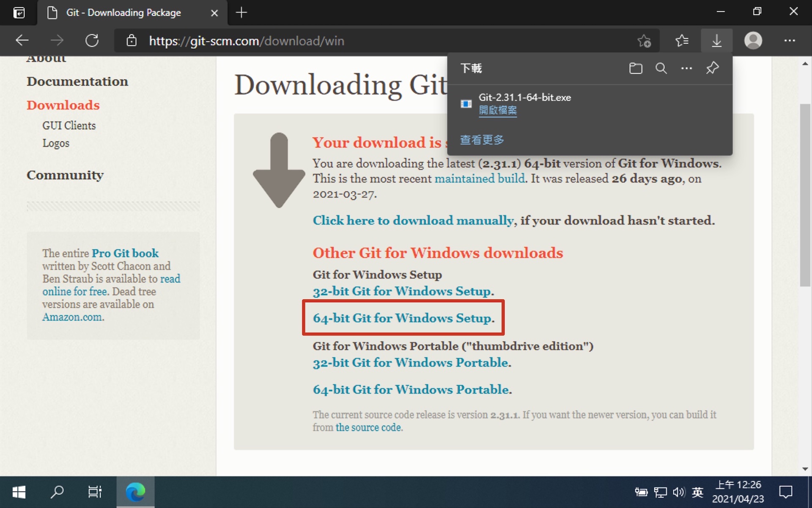The height and width of the screenshot is (508, 812).
Task: Add this page to favorites star
Action: pyautogui.click(x=644, y=41)
